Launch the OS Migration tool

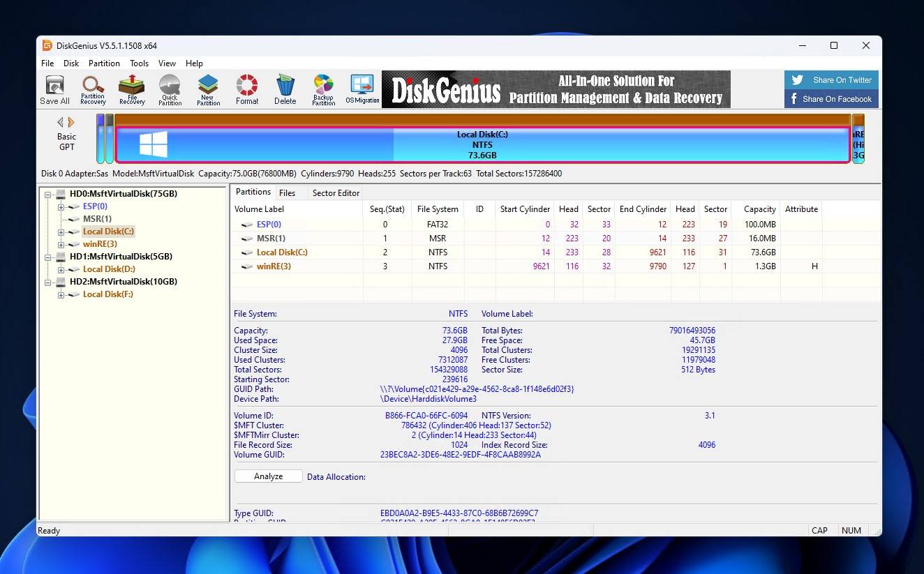click(x=362, y=90)
